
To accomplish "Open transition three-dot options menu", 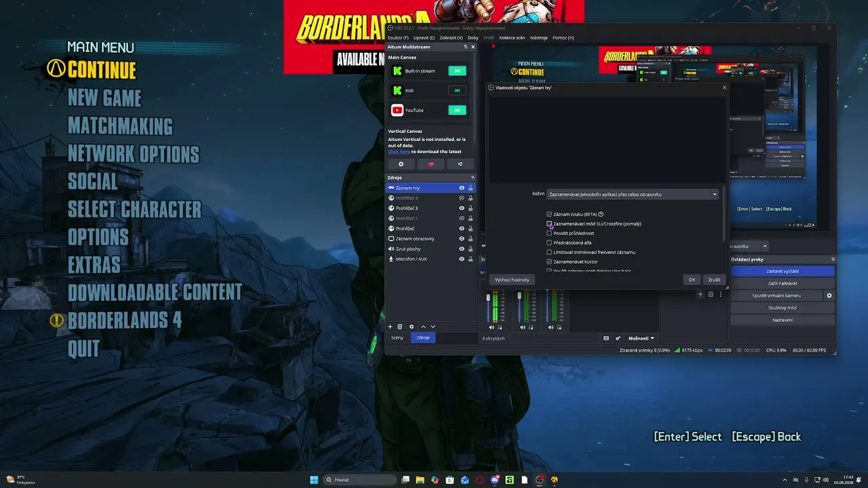I will pyautogui.click(x=721, y=294).
